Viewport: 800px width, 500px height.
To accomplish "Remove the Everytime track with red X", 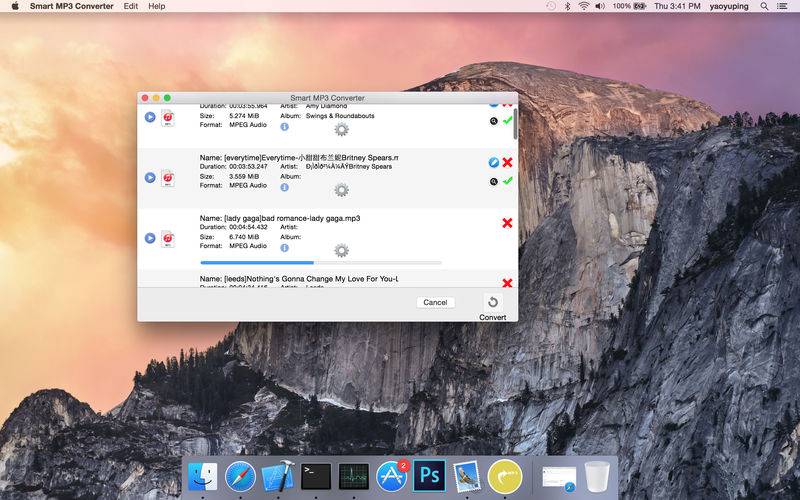I will (507, 162).
